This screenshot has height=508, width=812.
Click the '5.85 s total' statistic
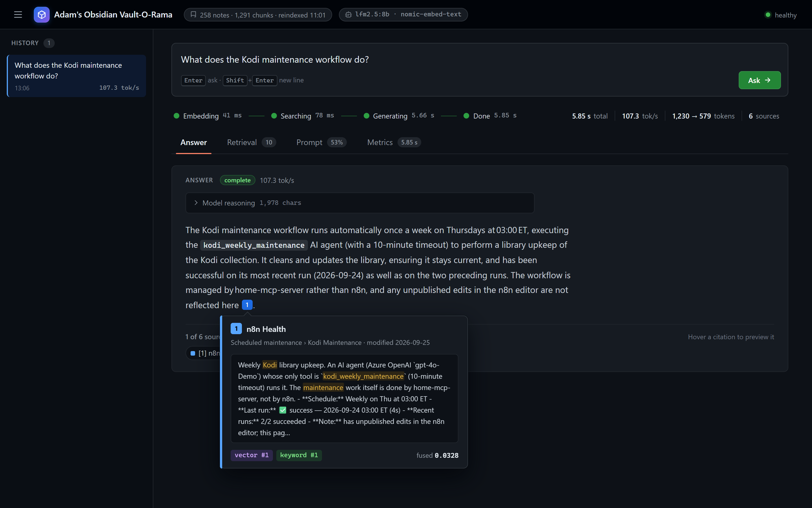590,116
